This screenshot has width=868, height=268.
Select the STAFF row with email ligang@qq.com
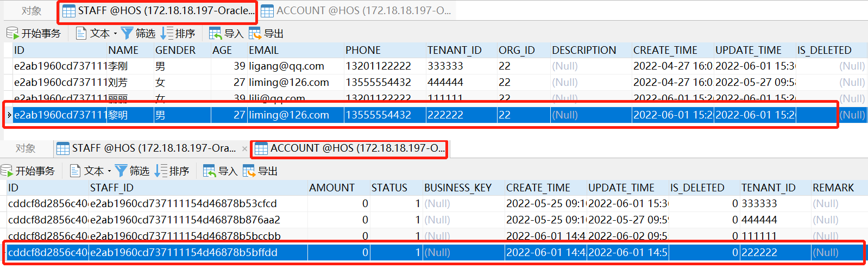(286, 66)
